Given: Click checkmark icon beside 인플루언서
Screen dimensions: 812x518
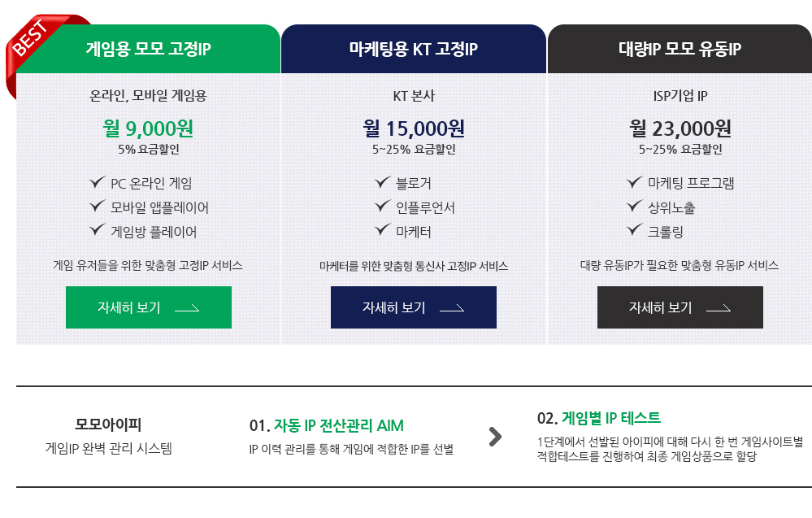Looking at the screenshot, I should pos(383,207).
